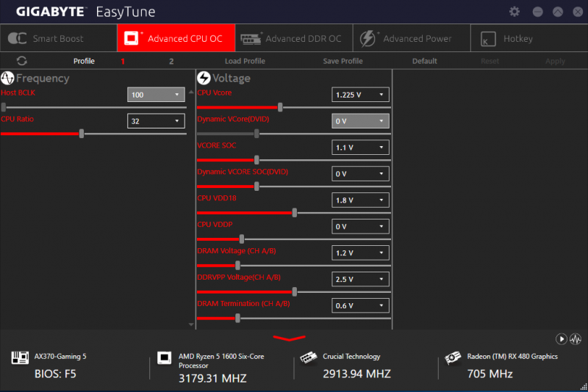Screen dimensions: 588x392
Task: Click the CPU icon next to AMD Ryzen 5
Action: tap(164, 357)
